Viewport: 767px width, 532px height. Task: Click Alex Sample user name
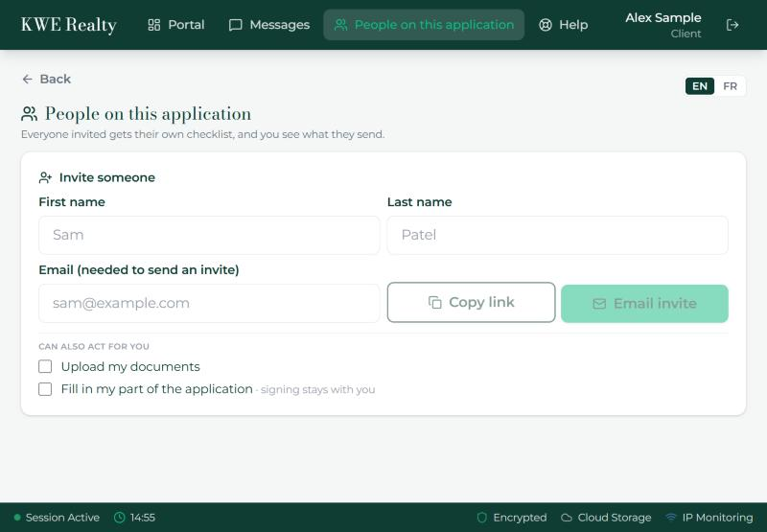point(662,18)
